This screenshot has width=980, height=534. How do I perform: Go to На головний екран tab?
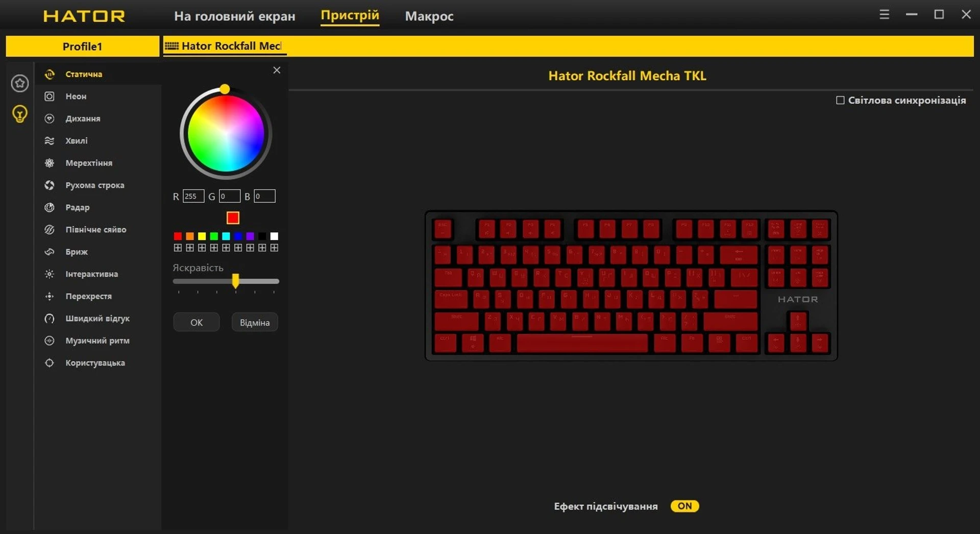pos(235,16)
